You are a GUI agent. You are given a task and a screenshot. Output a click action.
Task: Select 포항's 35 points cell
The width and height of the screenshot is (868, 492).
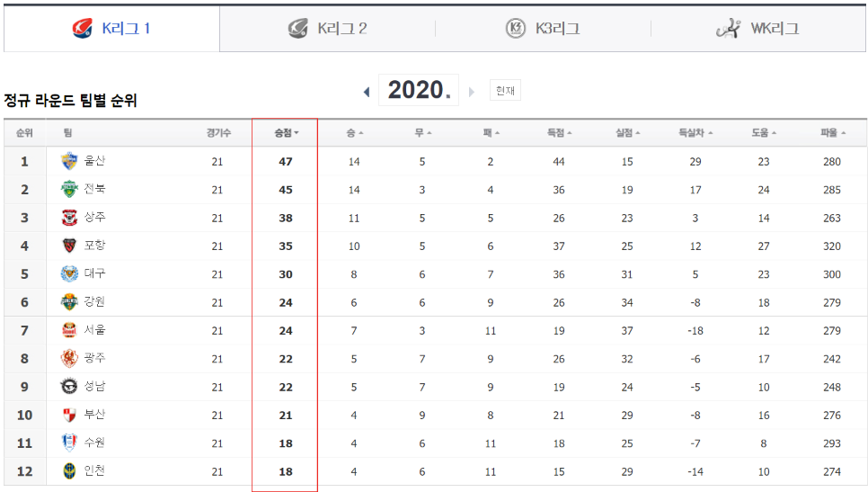(x=286, y=246)
